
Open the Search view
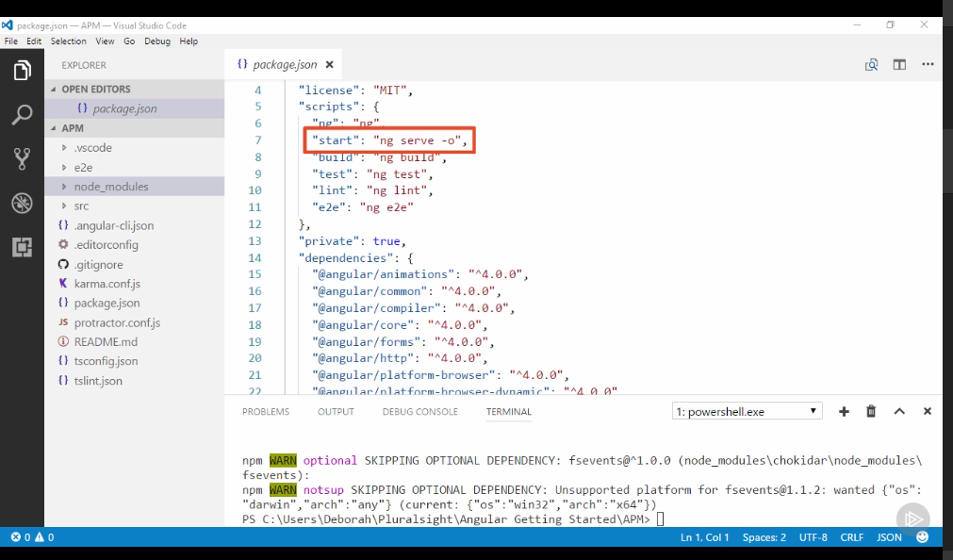[x=22, y=114]
